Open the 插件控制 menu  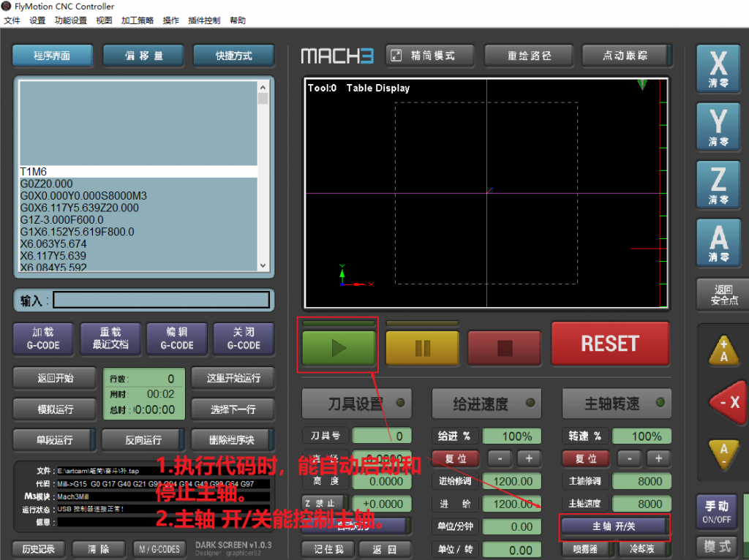click(x=204, y=20)
